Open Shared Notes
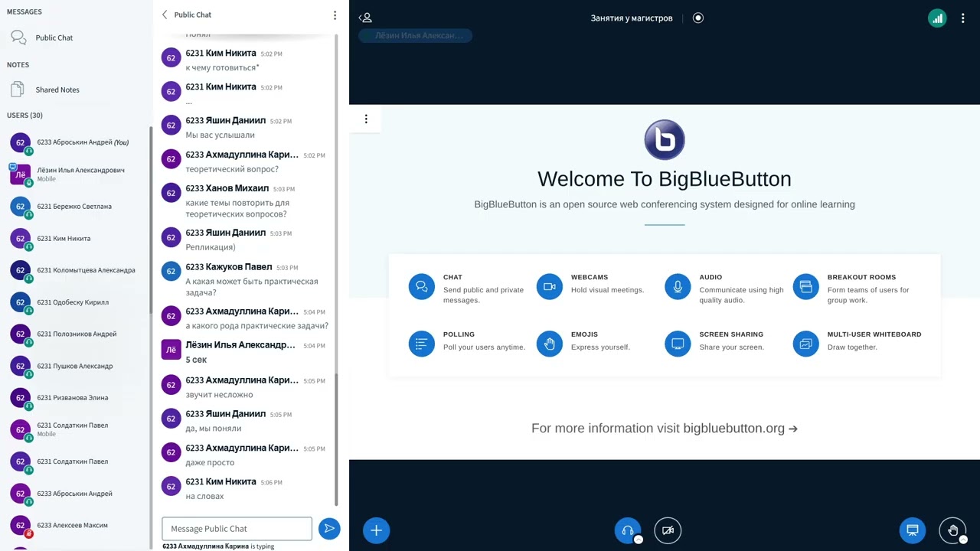This screenshot has width=980, height=551. point(75,90)
